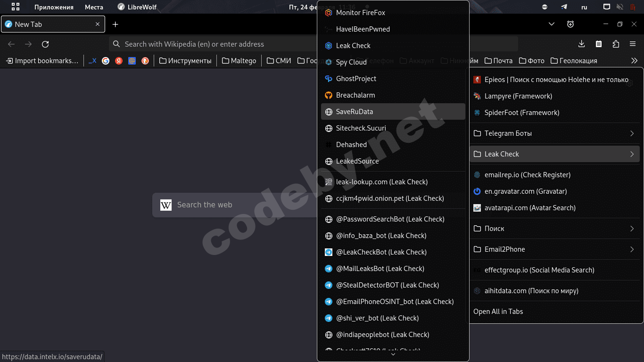The width and height of the screenshot is (644, 362).
Task: Click the battery tray icon
Action: click(x=632, y=7)
